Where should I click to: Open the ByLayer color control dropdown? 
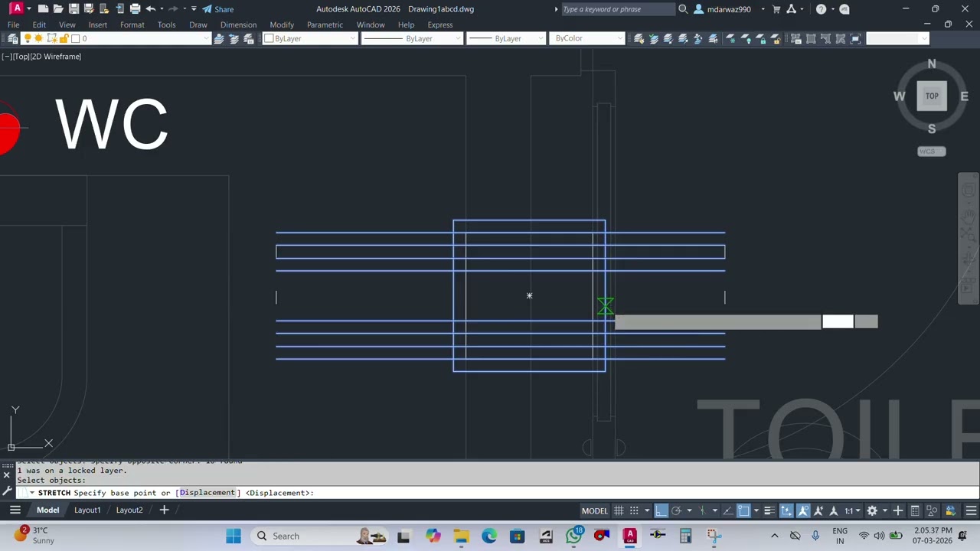coord(353,38)
